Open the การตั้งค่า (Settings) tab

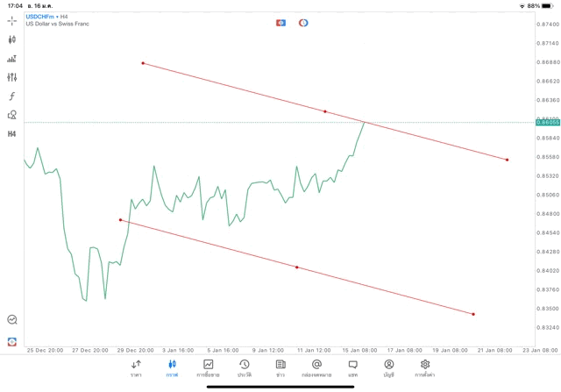pyautogui.click(x=425, y=368)
